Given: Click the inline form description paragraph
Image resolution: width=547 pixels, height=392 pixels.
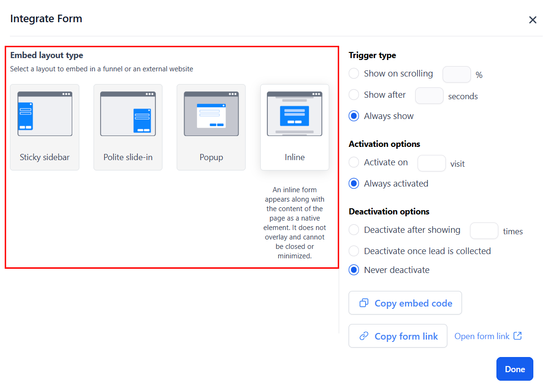Looking at the screenshot, I should coord(295,223).
